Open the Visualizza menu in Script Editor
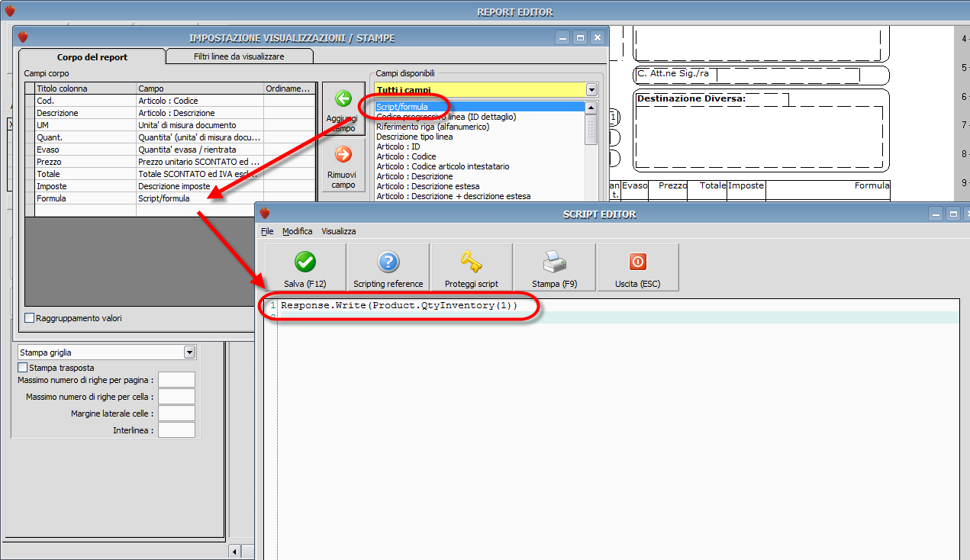The height and width of the screenshot is (560, 970). 338,231
